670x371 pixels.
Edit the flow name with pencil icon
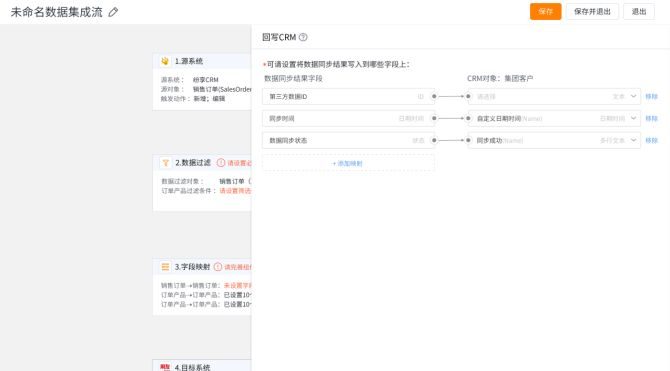[113, 12]
